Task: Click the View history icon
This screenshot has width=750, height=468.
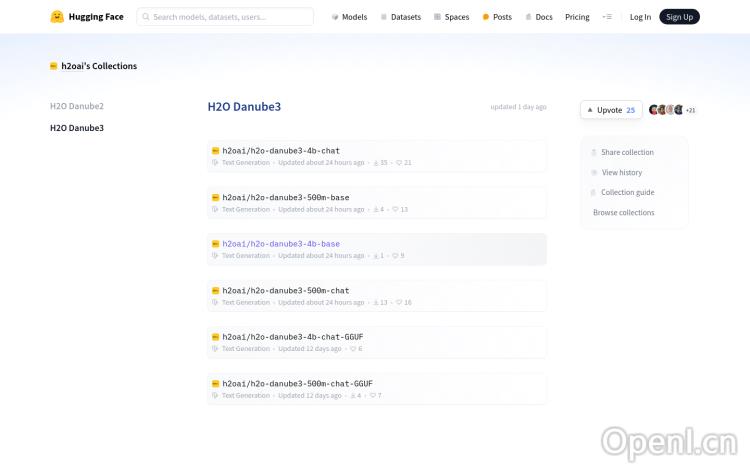Action: click(x=593, y=173)
